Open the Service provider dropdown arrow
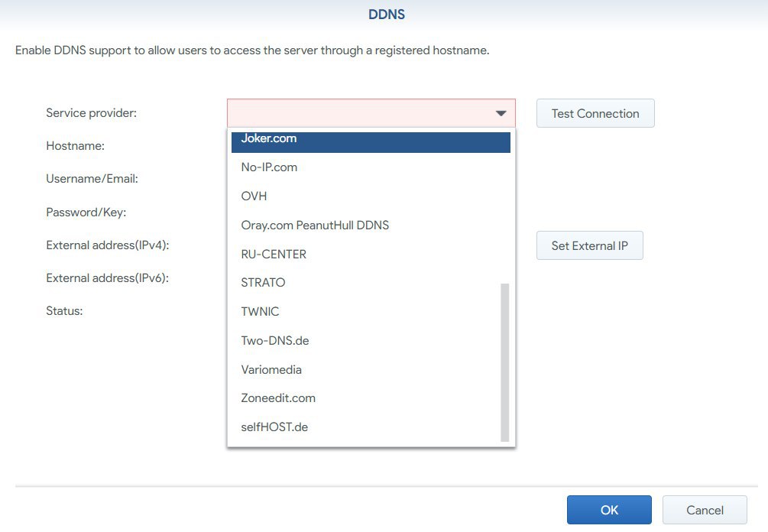768x532 pixels. (x=501, y=114)
